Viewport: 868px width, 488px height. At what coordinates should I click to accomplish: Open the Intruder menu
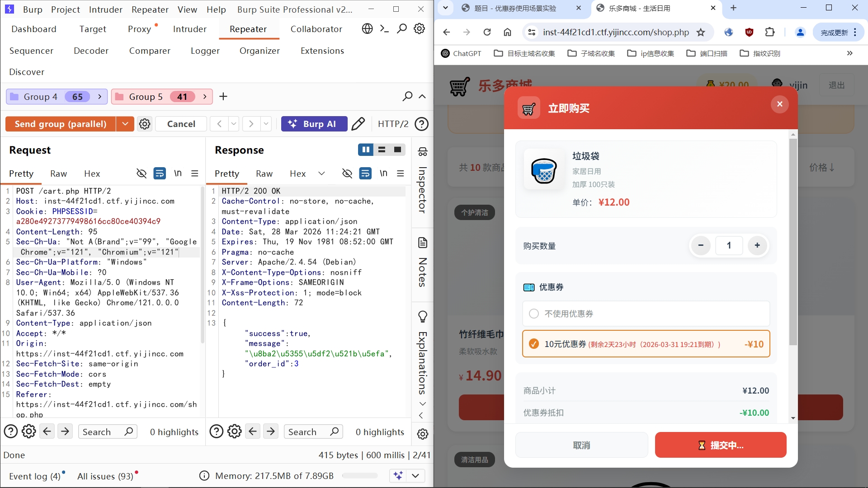point(104,9)
